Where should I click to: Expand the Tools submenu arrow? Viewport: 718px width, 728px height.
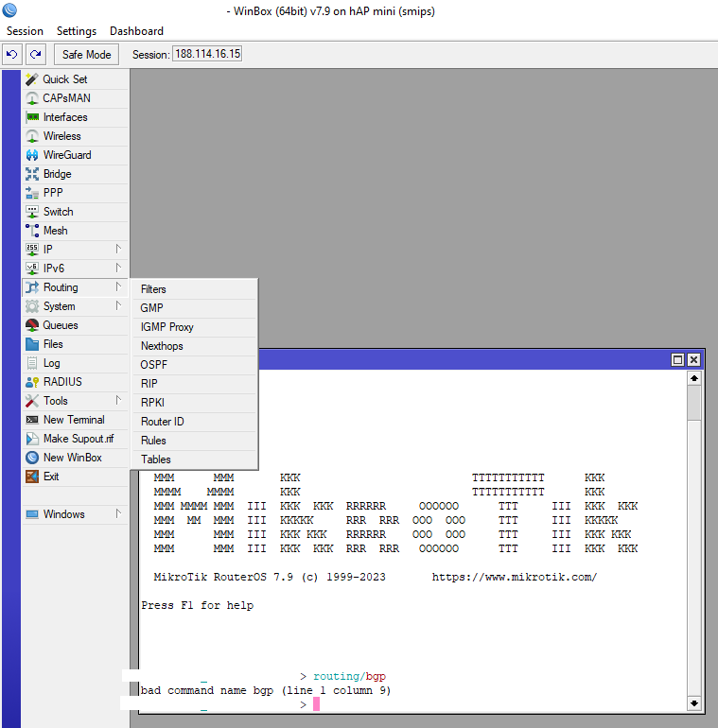(x=118, y=400)
